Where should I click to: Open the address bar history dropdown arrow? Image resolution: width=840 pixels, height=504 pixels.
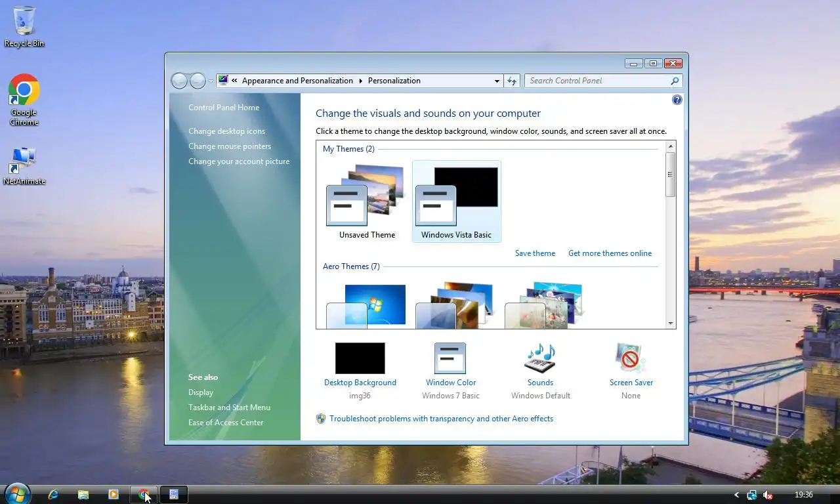click(x=497, y=81)
